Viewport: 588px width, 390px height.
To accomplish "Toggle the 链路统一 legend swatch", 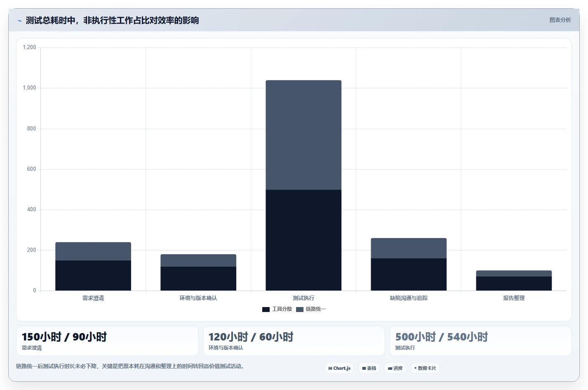I will pyautogui.click(x=300, y=310).
